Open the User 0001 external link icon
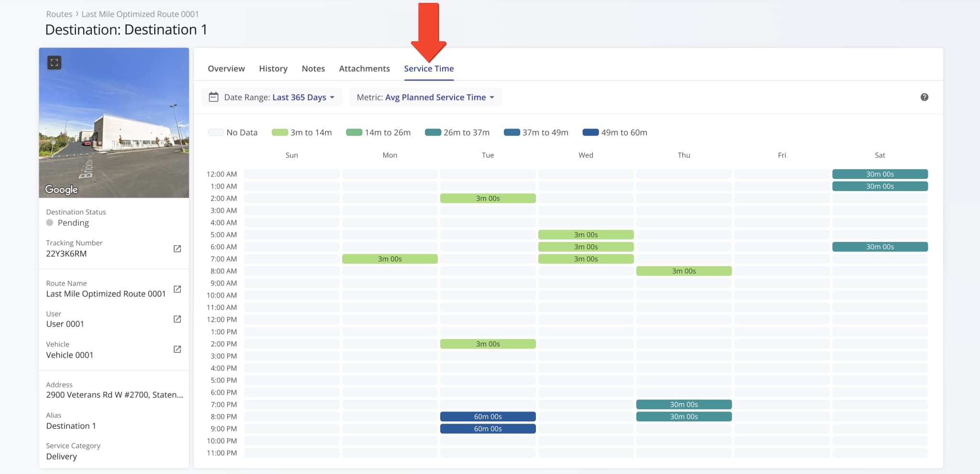 (177, 319)
